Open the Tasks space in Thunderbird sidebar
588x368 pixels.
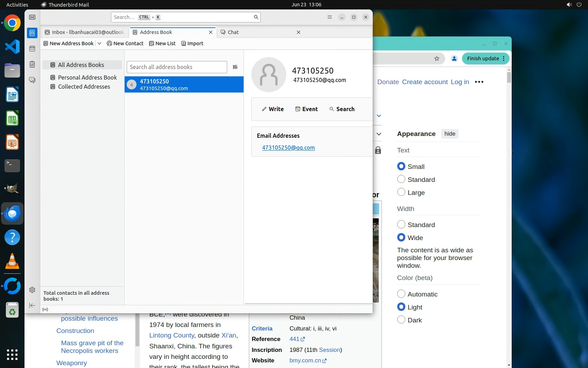[x=32, y=64]
